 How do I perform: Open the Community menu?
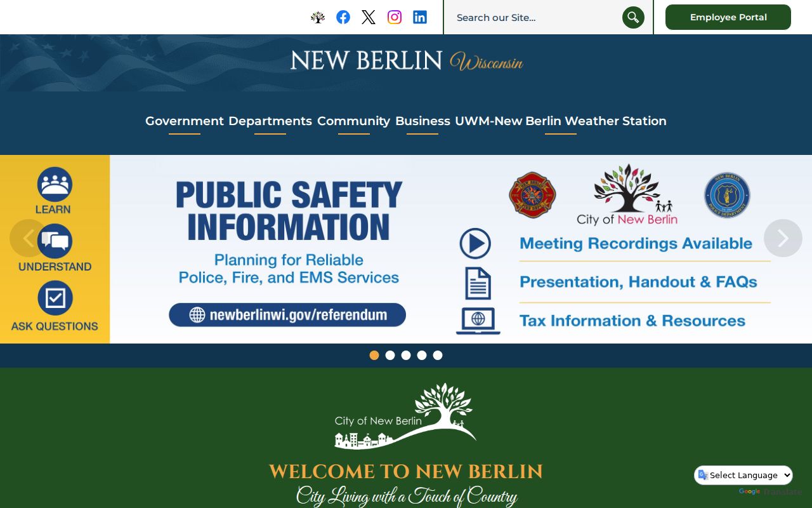(354, 121)
